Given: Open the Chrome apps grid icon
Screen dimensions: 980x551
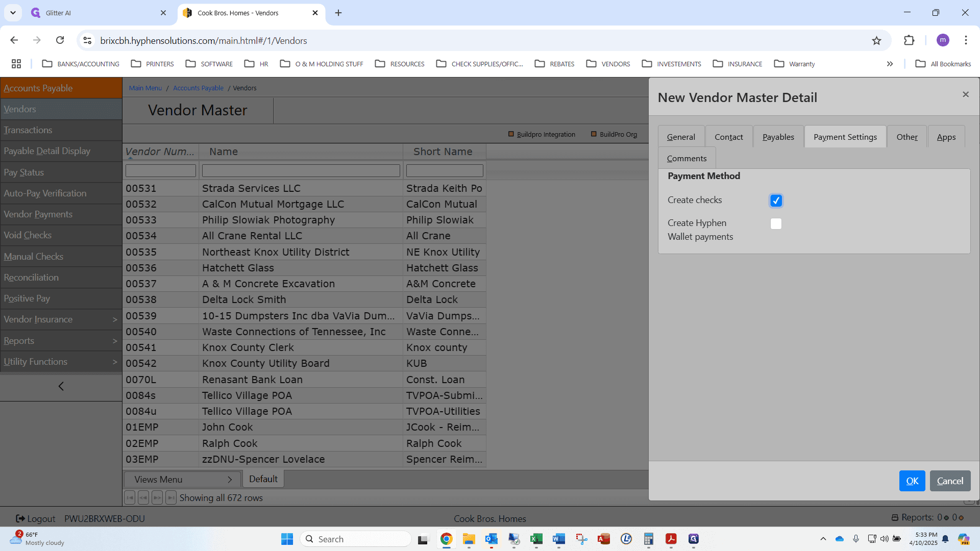Looking at the screenshot, I should pyautogui.click(x=16, y=64).
